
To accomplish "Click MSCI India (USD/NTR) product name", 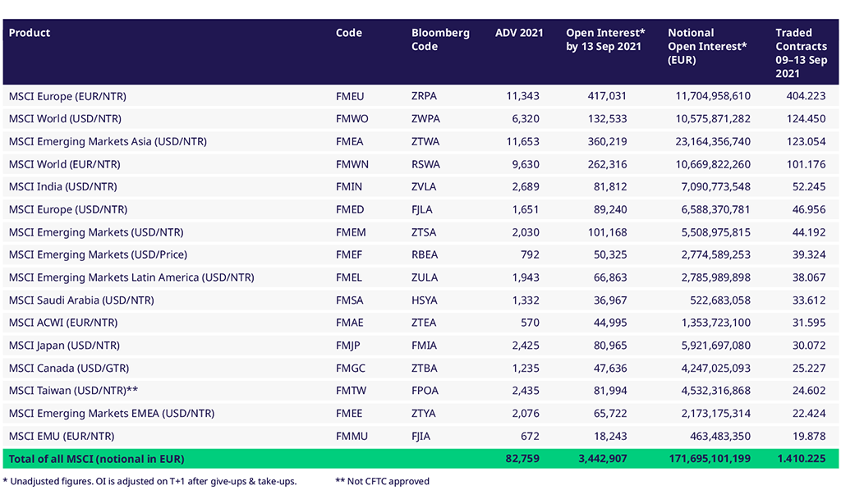I will click(62, 186).
